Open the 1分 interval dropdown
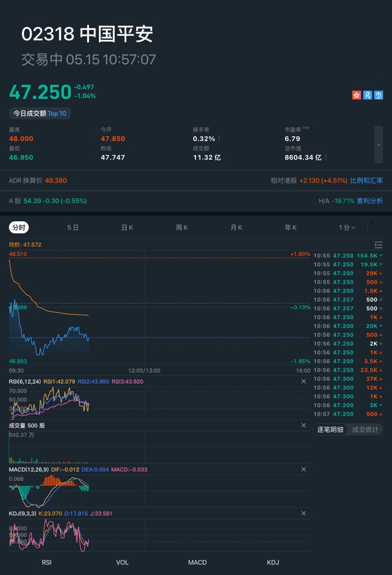 [347, 228]
